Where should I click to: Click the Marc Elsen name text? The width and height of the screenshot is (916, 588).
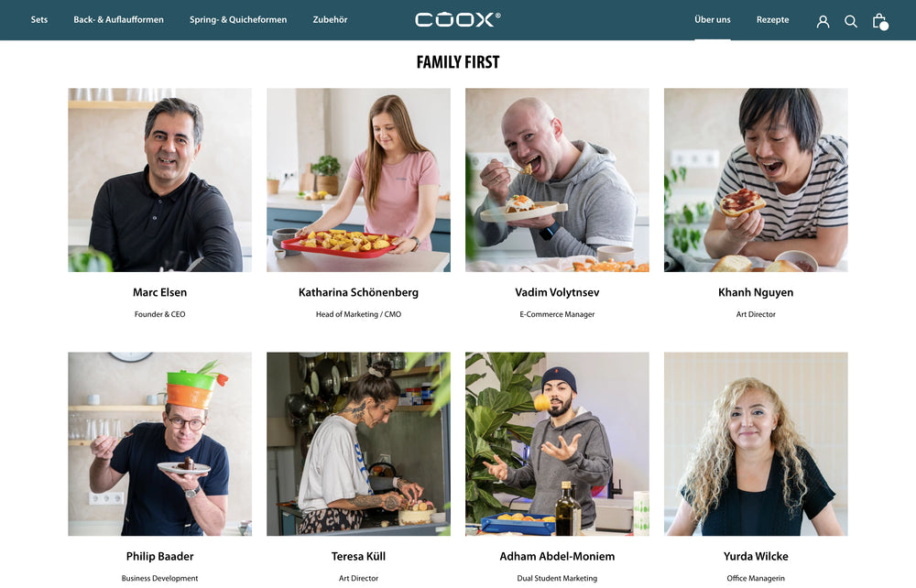[x=160, y=292]
